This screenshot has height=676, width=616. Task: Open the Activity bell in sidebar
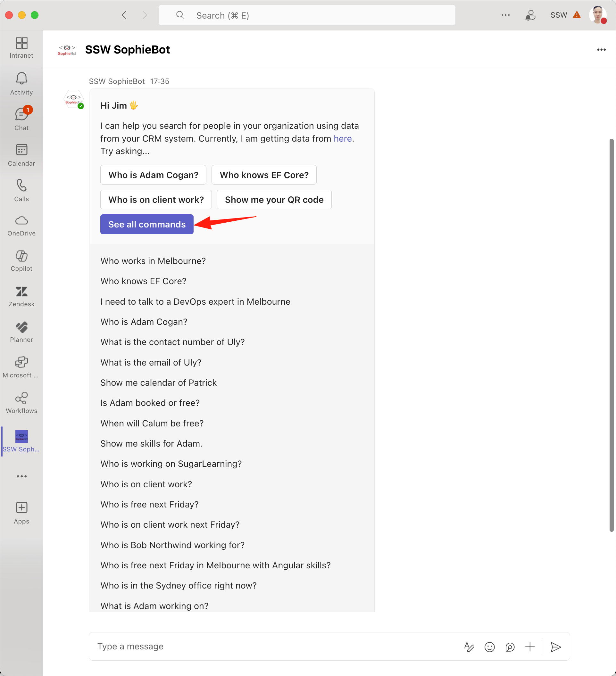click(x=21, y=84)
